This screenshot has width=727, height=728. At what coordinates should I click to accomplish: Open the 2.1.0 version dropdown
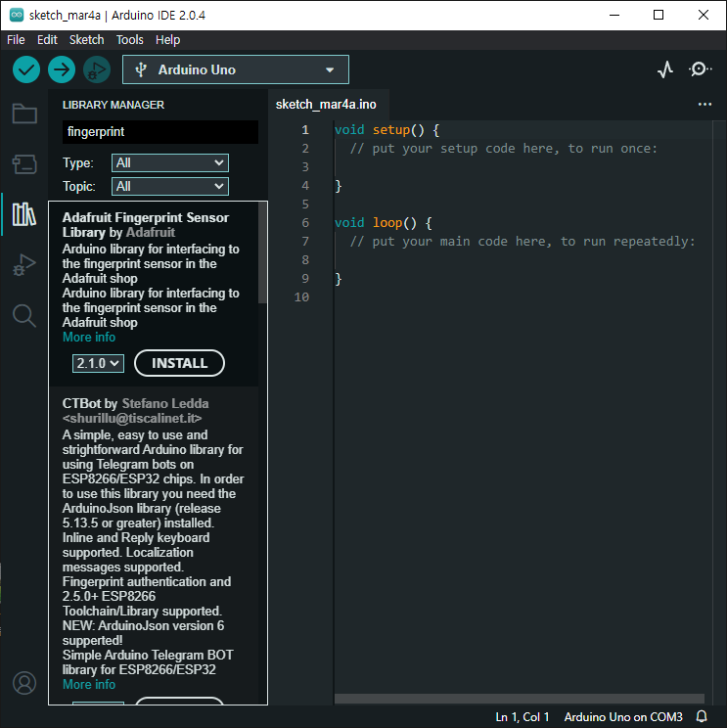point(98,363)
